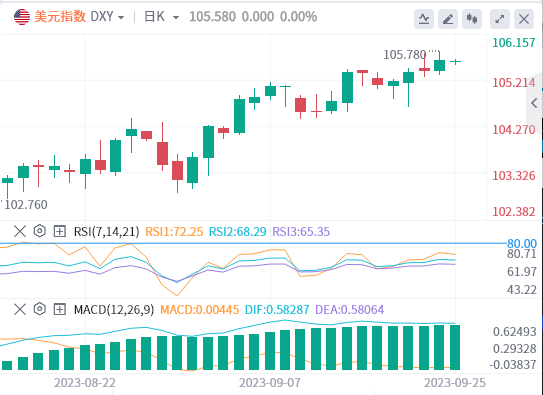Click the RSI(7,14,21) label
Viewport: 543px width, 395px height.
(x=107, y=232)
